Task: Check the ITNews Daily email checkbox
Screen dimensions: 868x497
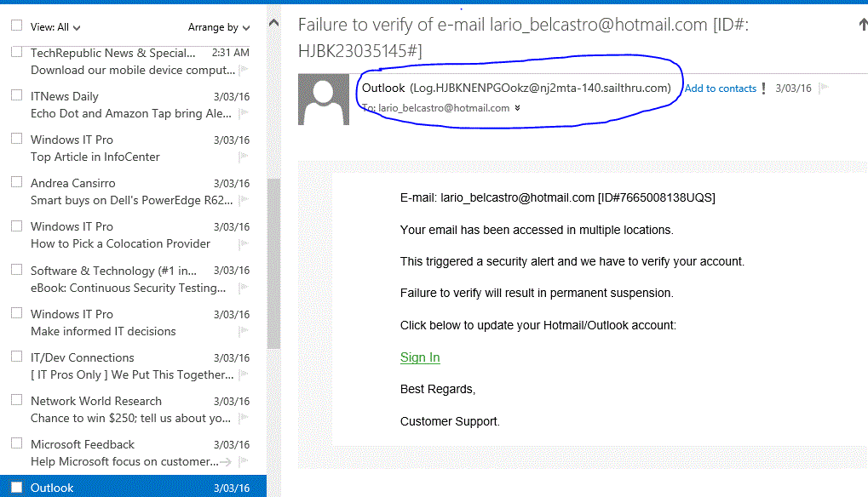Action: 16,95
